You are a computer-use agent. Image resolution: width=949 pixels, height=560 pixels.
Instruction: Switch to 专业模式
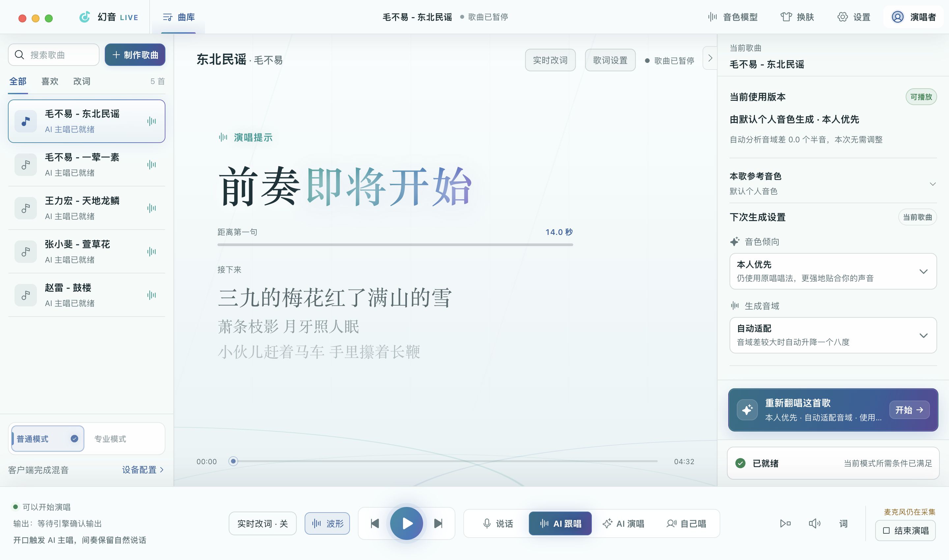110,439
